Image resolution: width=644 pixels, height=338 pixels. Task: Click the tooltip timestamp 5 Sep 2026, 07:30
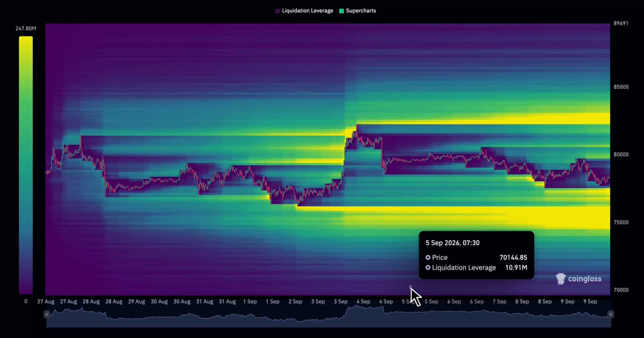point(453,243)
